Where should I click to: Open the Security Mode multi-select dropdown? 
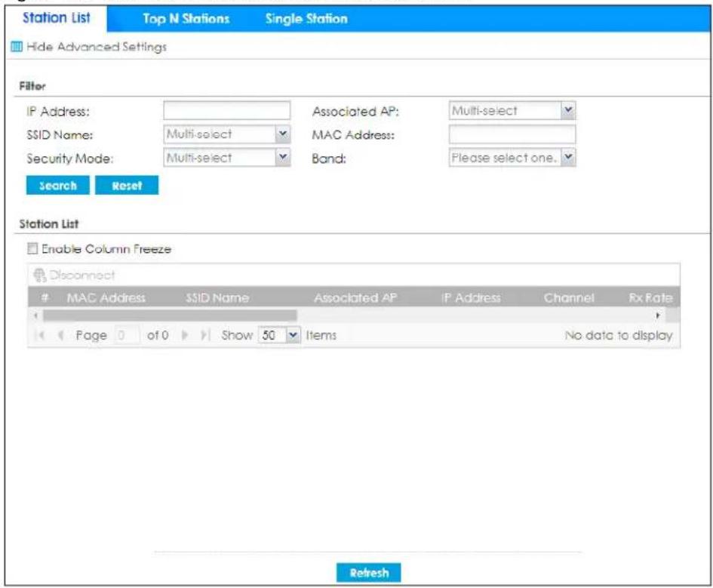(283, 158)
